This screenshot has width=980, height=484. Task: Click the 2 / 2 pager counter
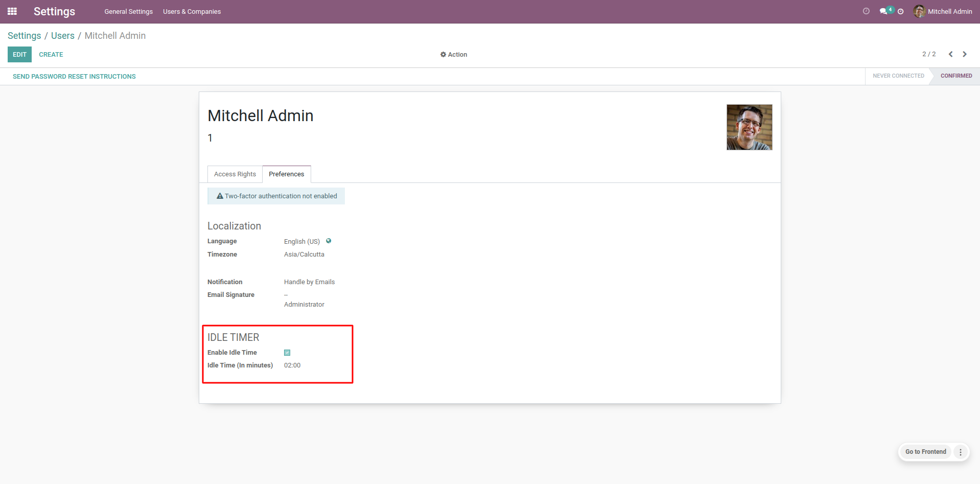pos(929,54)
